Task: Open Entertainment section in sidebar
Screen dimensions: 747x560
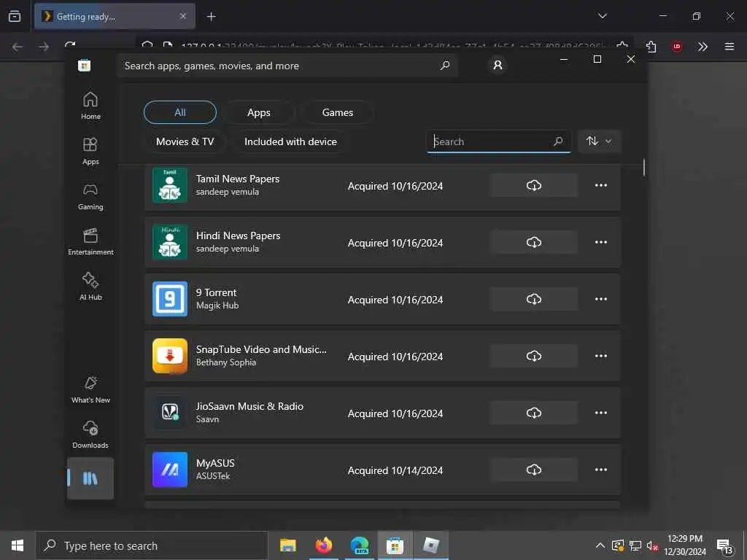Action: point(90,241)
